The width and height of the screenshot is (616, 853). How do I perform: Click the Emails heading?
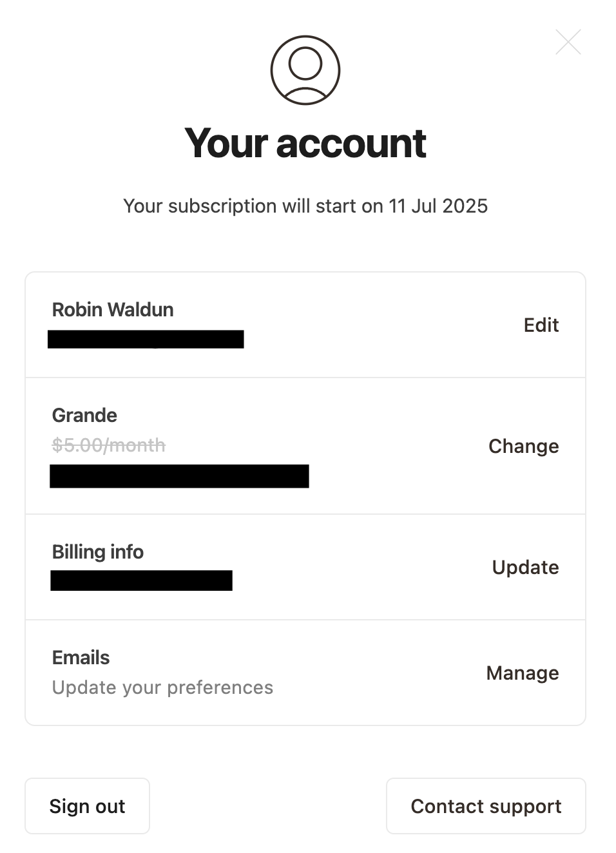coord(81,658)
